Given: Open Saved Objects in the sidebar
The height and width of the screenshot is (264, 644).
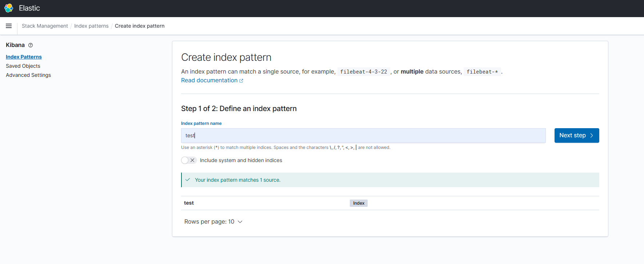Looking at the screenshot, I should pos(23,66).
